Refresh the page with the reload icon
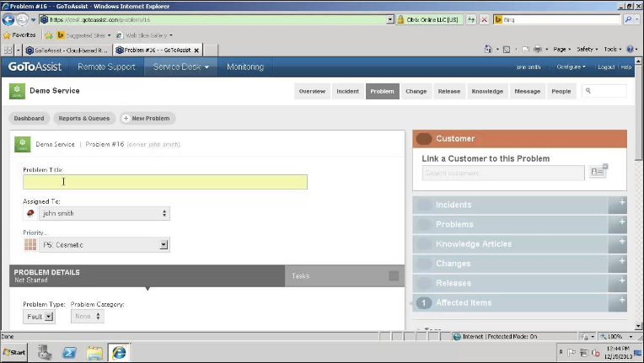Image resolution: width=644 pixels, height=363 pixels. (x=471, y=19)
